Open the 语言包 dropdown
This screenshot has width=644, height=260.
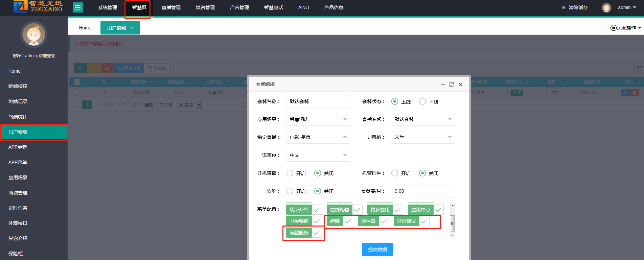(318, 155)
